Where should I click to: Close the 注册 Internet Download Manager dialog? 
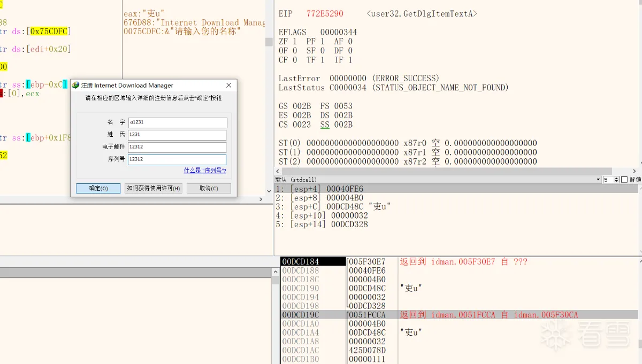click(229, 85)
